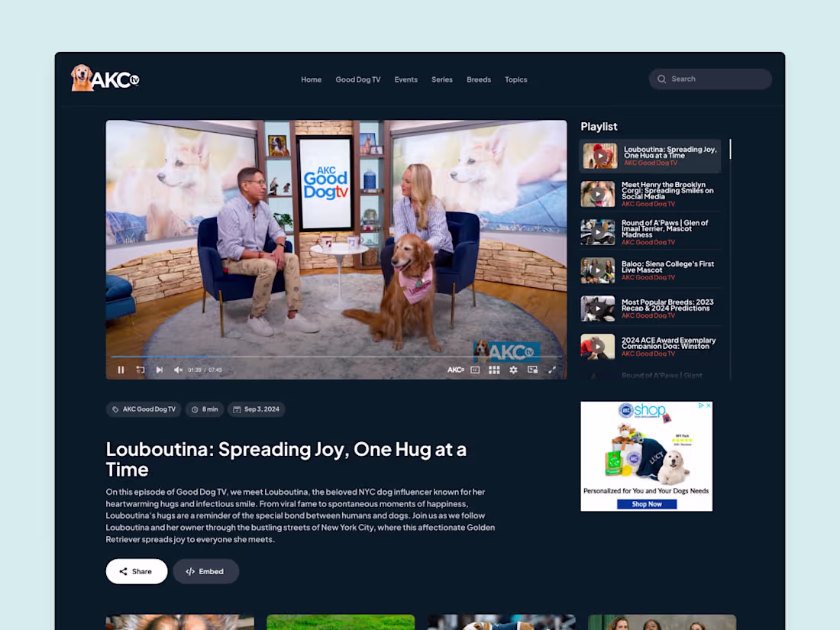Click the Embed button
The width and height of the screenshot is (840, 630).
[x=205, y=571]
